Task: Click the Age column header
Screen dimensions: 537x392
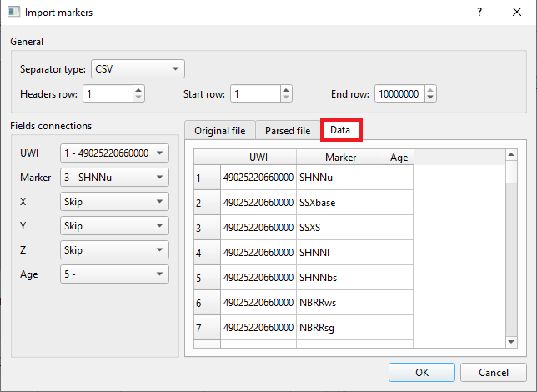Action: pos(399,158)
